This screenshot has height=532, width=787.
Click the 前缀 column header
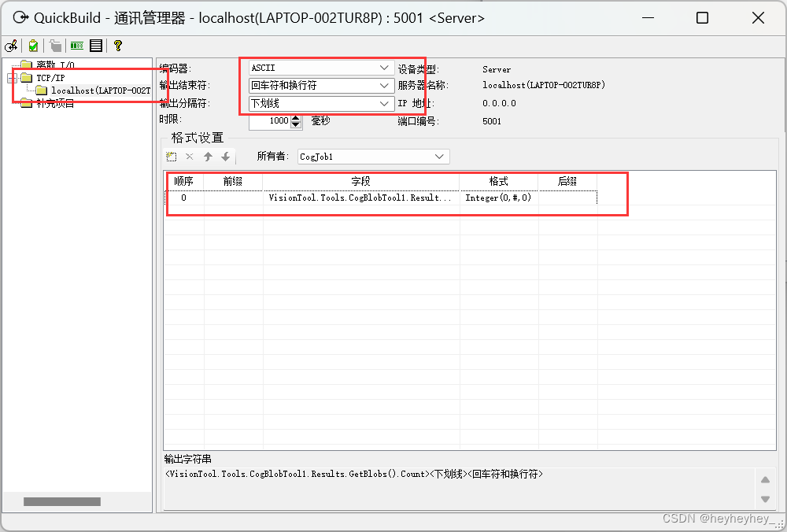pos(233,181)
